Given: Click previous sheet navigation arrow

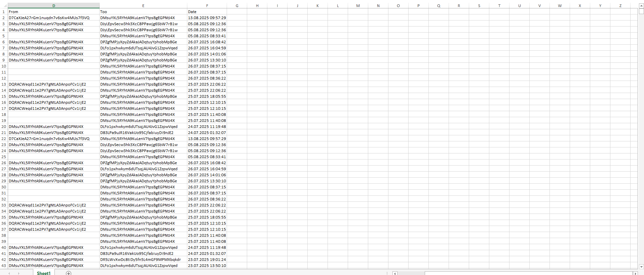Looking at the screenshot, I should 9,273.
